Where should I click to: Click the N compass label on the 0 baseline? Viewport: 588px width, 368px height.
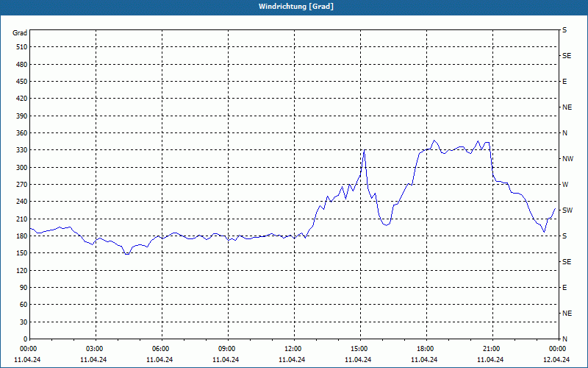(x=564, y=339)
